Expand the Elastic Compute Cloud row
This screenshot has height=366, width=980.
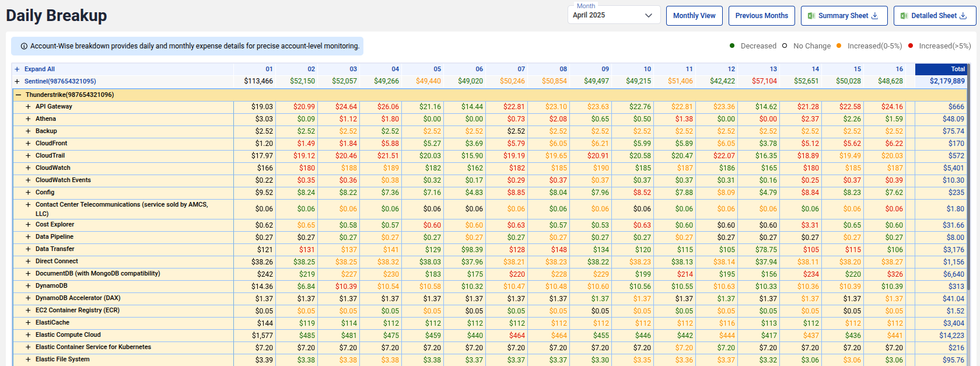click(28, 334)
